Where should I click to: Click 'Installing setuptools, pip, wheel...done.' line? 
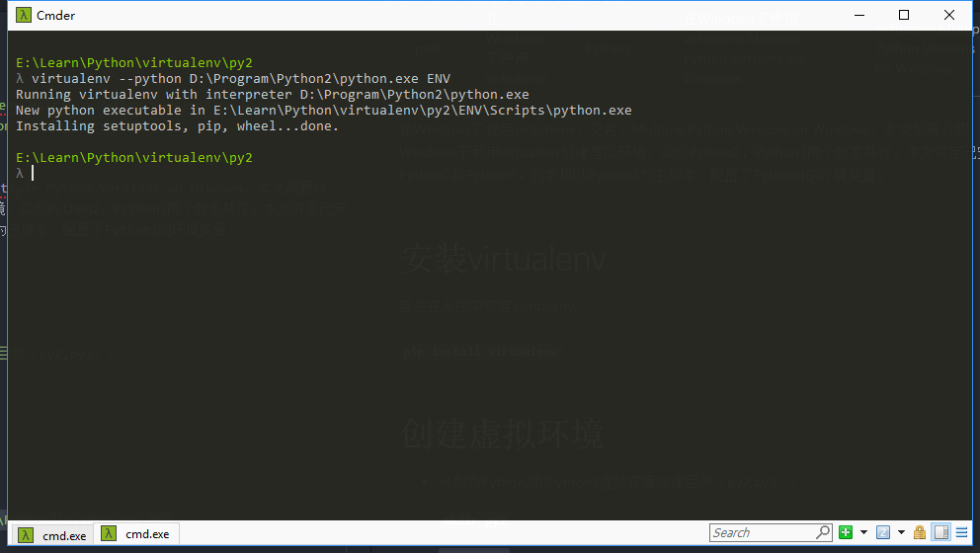tap(177, 126)
